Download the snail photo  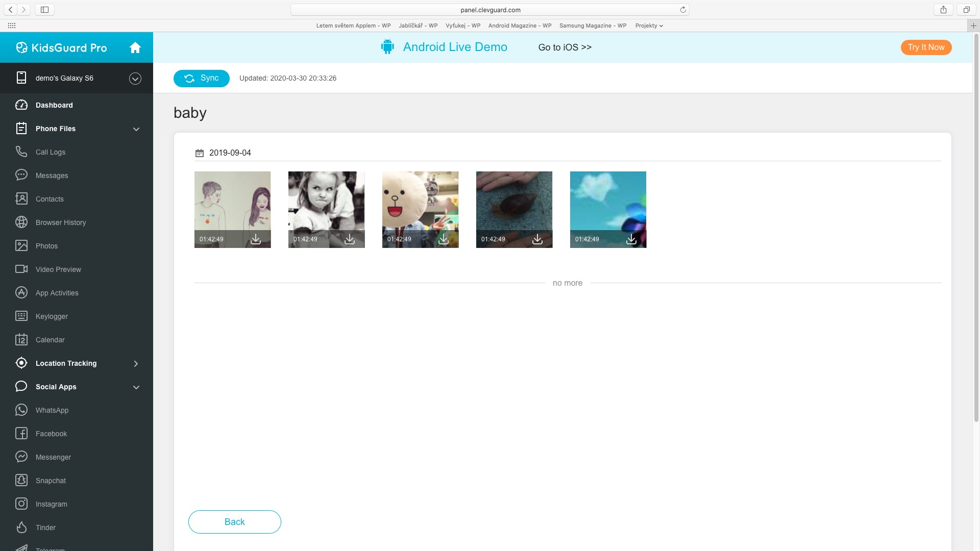click(x=537, y=239)
